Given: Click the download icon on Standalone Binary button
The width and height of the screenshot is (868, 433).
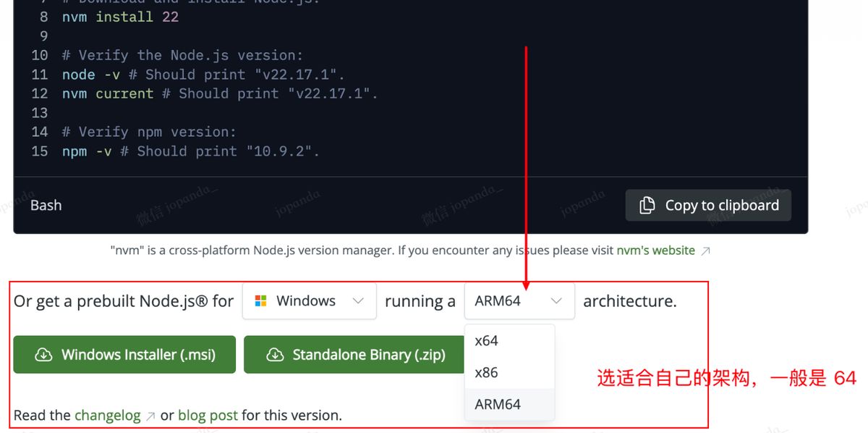Looking at the screenshot, I should tap(276, 354).
